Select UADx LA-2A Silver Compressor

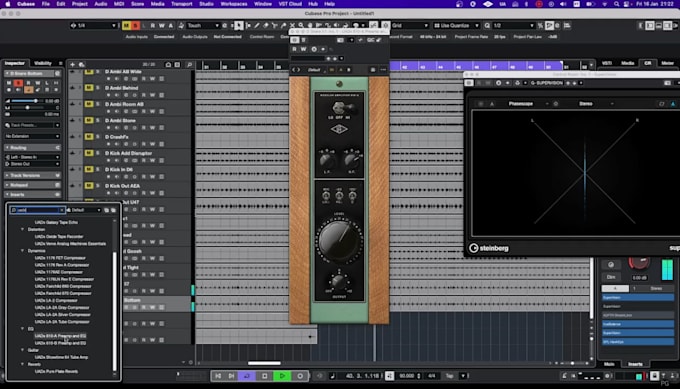[x=62, y=314]
